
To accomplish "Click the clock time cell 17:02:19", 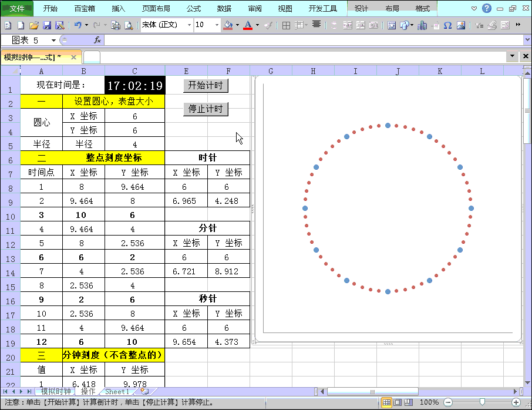I will (134, 85).
